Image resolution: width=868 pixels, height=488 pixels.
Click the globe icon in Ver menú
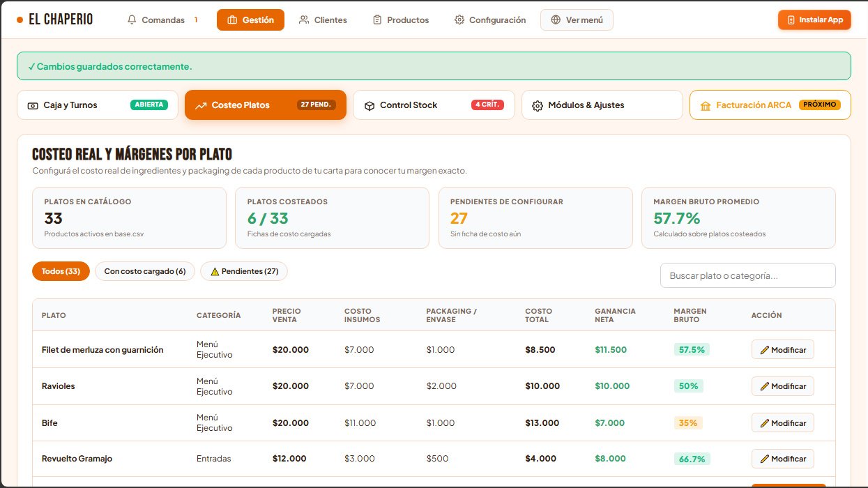click(x=556, y=20)
